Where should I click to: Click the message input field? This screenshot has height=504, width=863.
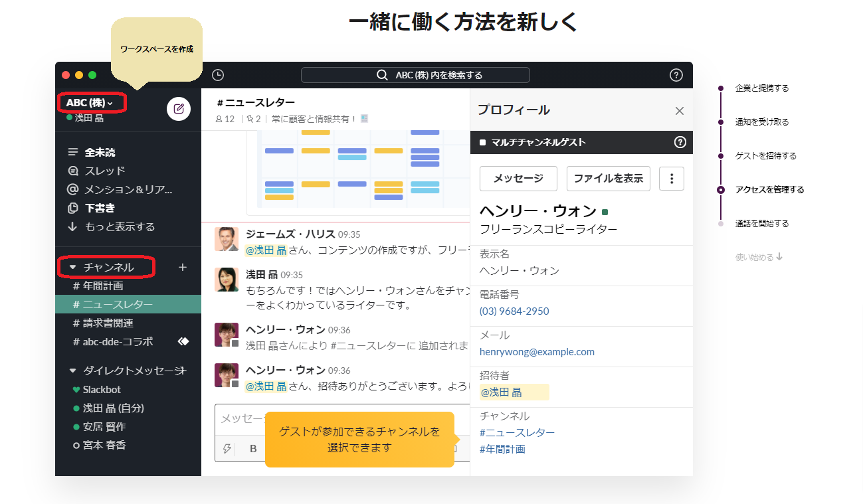pyautogui.click(x=342, y=418)
